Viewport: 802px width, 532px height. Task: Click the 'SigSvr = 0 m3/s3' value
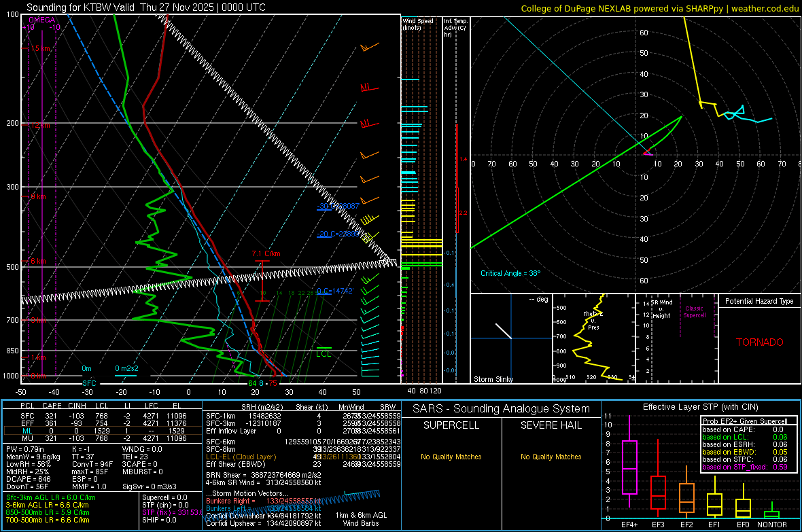coord(150,487)
